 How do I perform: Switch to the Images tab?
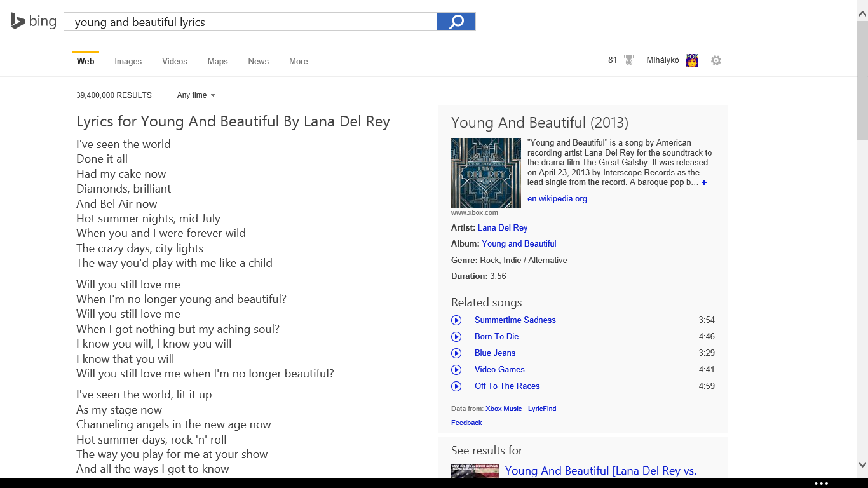pyautogui.click(x=128, y=62)
